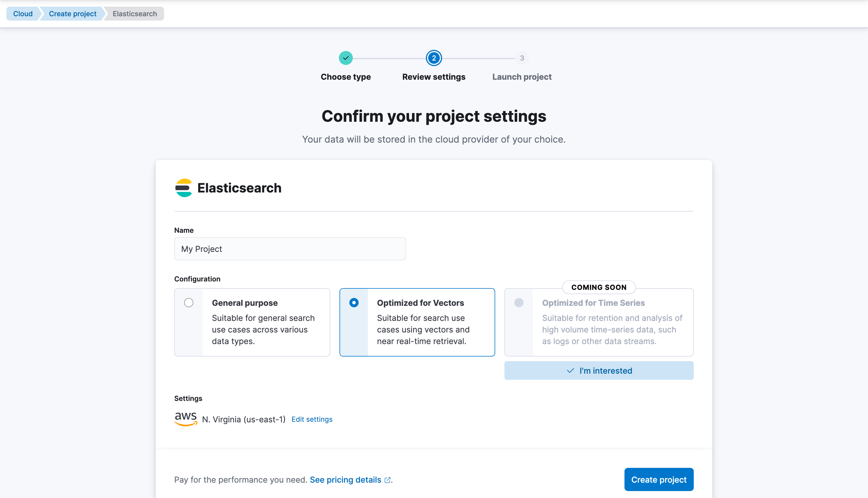The image size is (868, 498).
Task: Click the N. Virginia (us-east-1) region text
Action: tap(244, 419)
